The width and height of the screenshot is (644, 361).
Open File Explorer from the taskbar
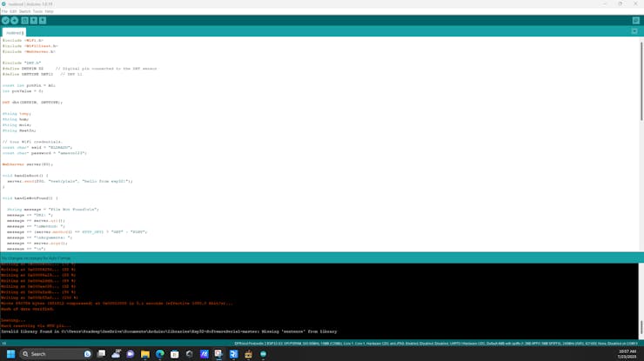click(145, 354)
